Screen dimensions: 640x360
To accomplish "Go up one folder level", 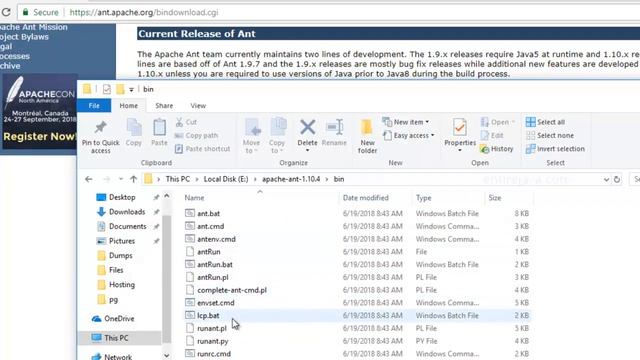I will pyautogui.click(x=133, y=179).
